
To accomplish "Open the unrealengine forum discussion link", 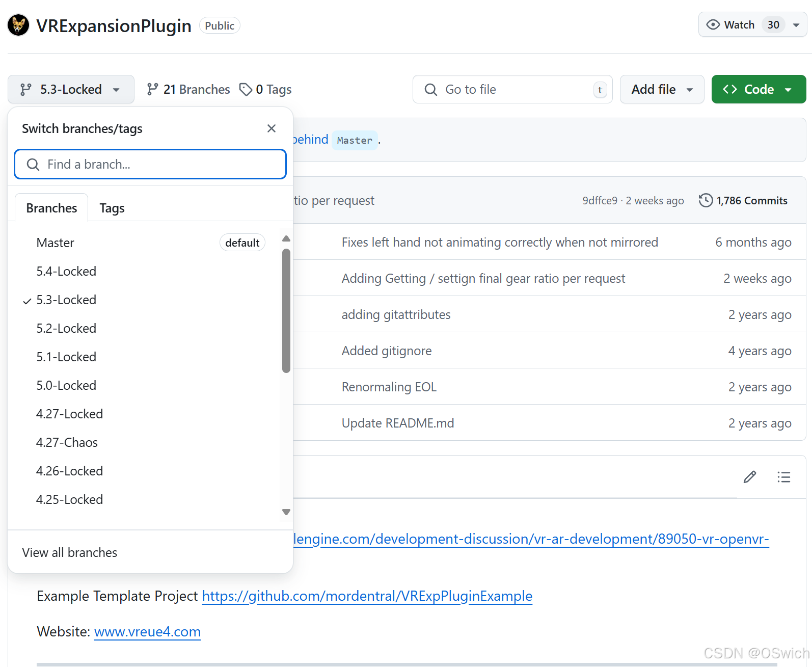I will 531,539.
